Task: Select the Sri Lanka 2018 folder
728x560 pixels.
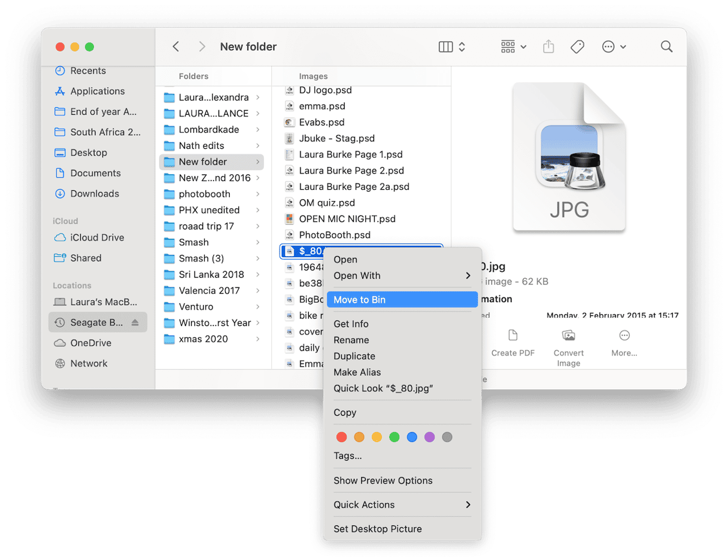Action: [x=211, y=275]
